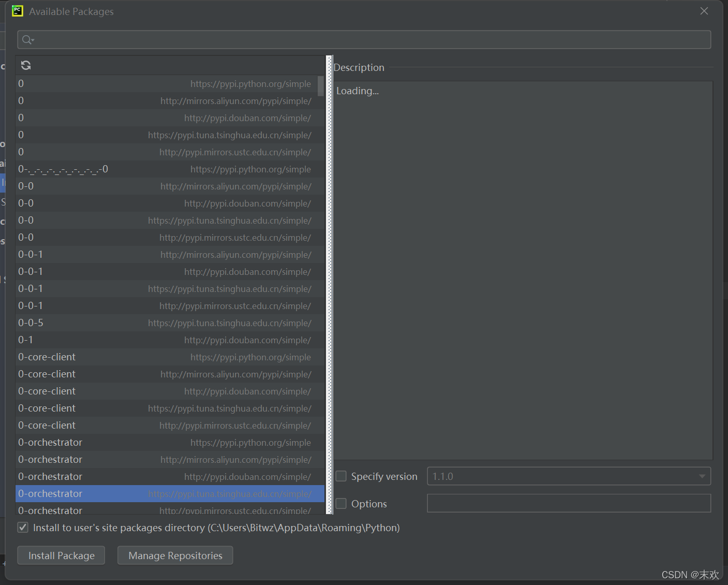Click the PyCharm logo in title bar

pos(18,11)
